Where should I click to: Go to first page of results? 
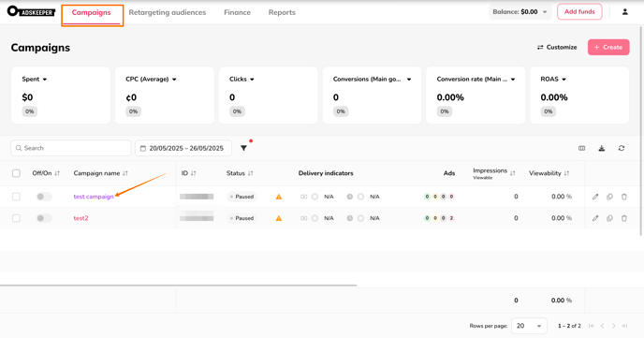point(592,326)
